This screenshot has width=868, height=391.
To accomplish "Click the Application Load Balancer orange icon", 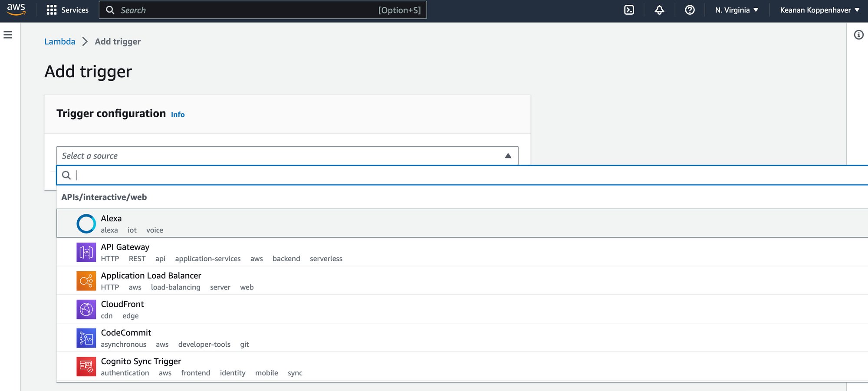I will click(86, 281).
